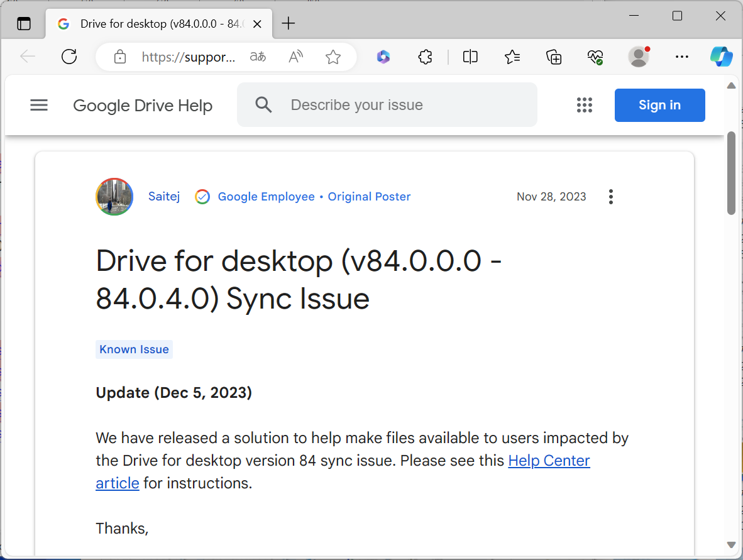Open the Collections icon
This screenshot has height=560, width=743.
coord(554,57)
